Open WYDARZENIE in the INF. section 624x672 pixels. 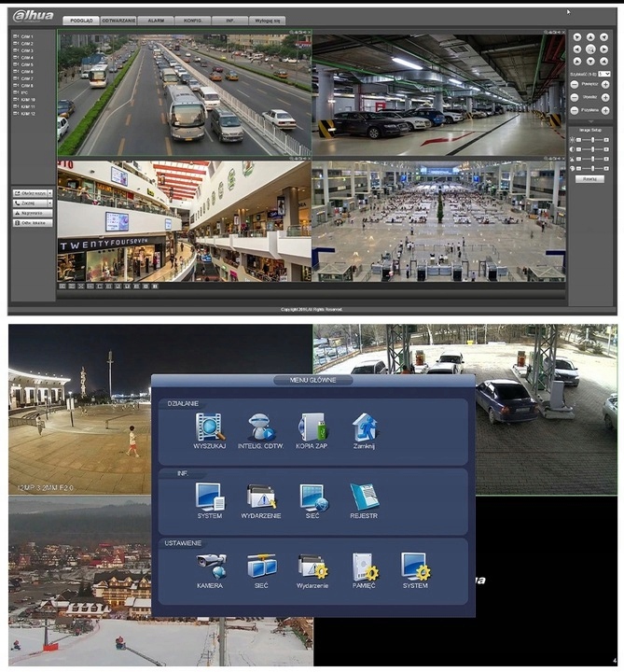(262, 497)
